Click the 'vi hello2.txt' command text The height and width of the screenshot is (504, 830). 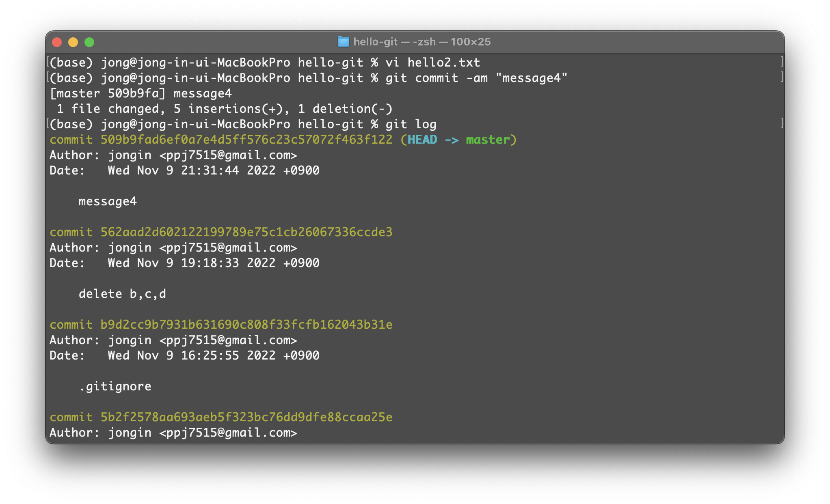pyautogui.click(x=432, y=62)
